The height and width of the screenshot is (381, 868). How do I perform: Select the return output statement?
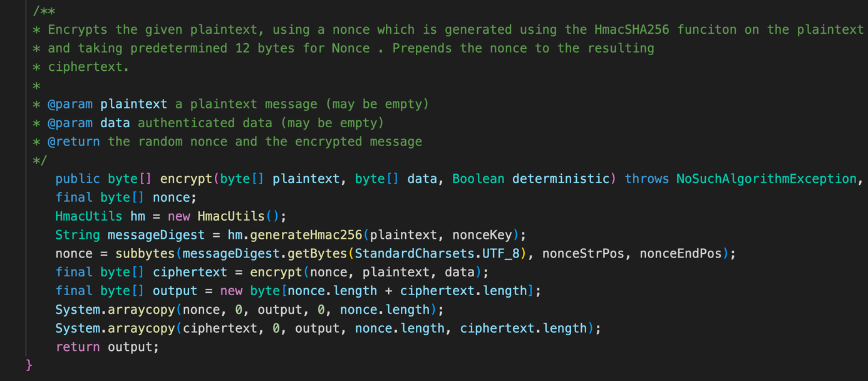pos(106,347)
